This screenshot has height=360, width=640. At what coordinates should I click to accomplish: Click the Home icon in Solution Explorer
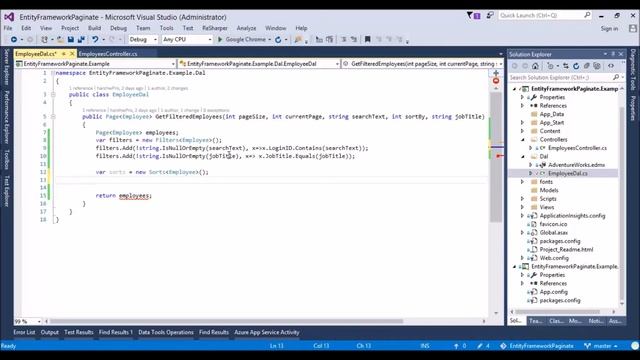click(x=535, y=66)
